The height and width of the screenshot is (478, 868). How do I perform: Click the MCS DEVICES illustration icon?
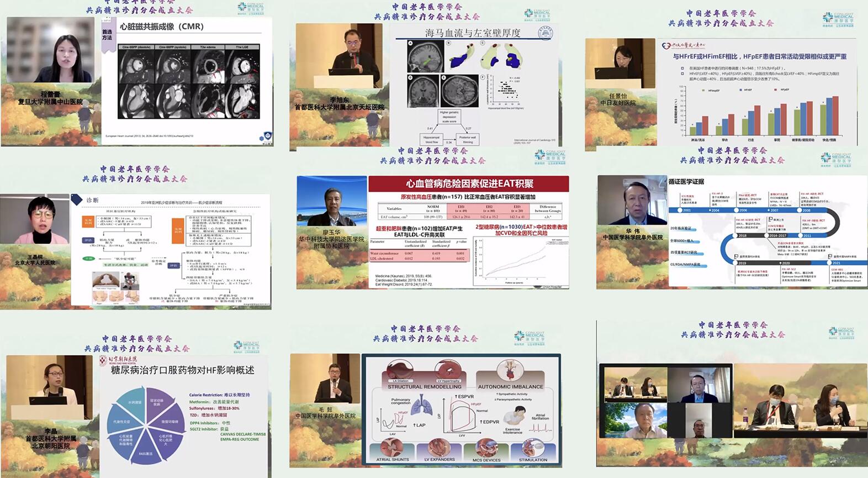coord(486,447)
